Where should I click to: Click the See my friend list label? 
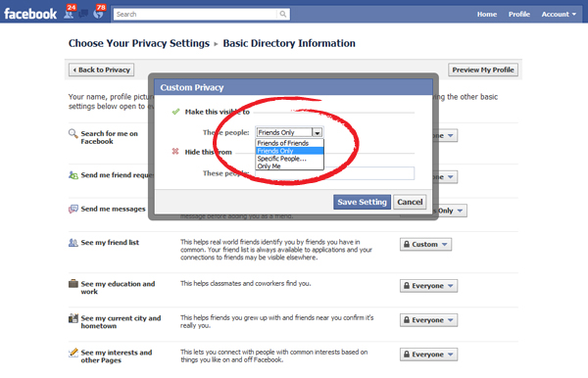[x=110, y=243]
